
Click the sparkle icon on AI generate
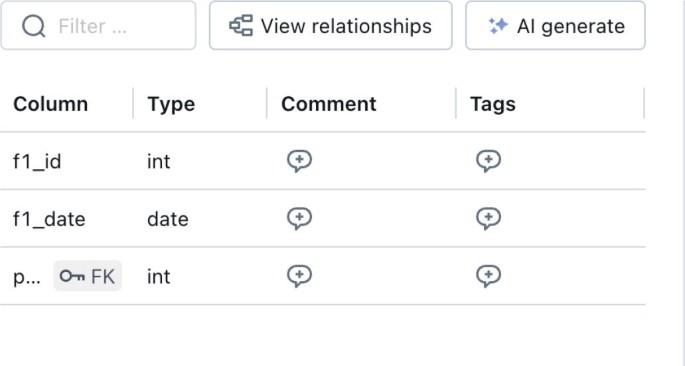498,26
